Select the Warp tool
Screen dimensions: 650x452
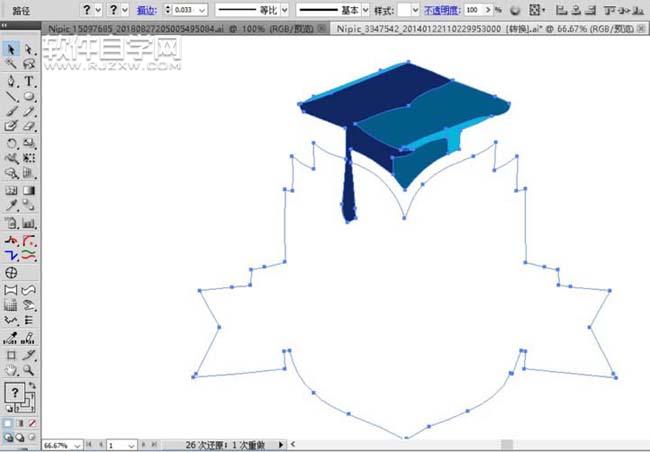click(11, 158)
